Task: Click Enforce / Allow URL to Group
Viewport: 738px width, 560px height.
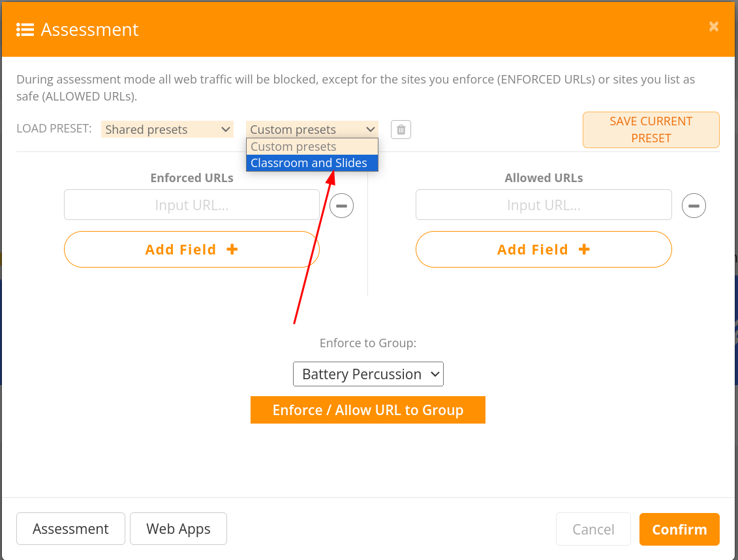Action: [367, 410]
